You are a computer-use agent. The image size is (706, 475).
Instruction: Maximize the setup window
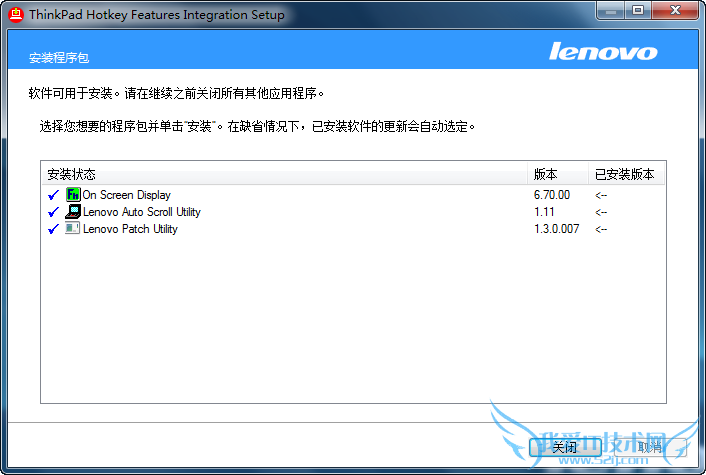tap(638, 10)
